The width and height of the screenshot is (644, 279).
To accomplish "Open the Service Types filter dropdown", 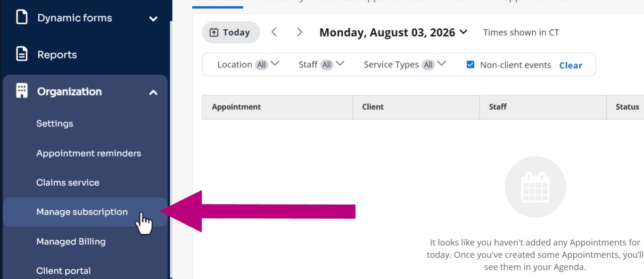I will [405, 65].
